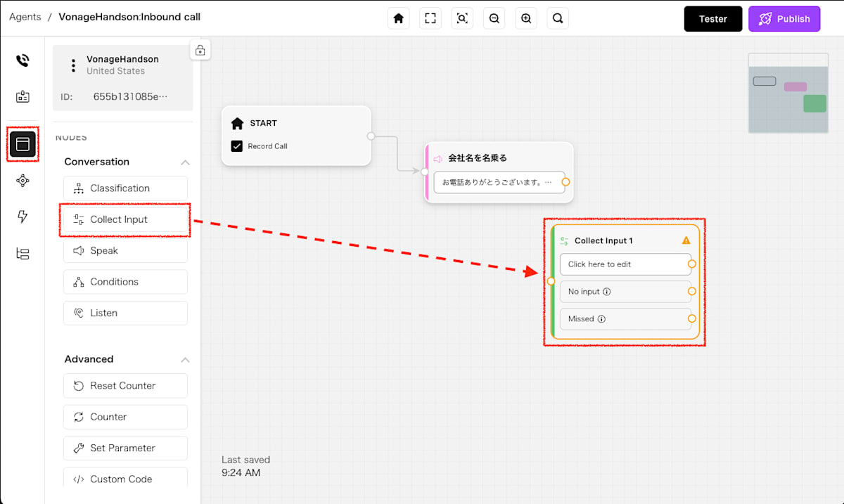Viewport: 844px width, 504px height.
Task: Select the Speak node item
Action: point(125,251)
